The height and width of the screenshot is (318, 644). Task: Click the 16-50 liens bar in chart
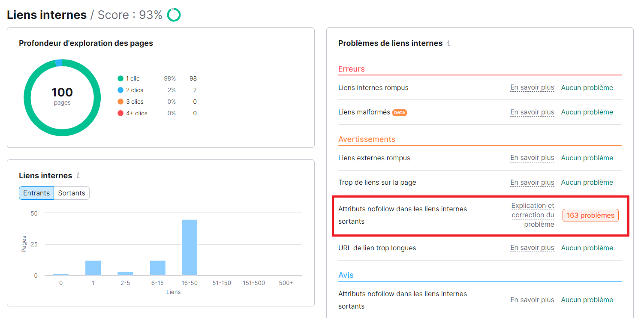[190, 247]
